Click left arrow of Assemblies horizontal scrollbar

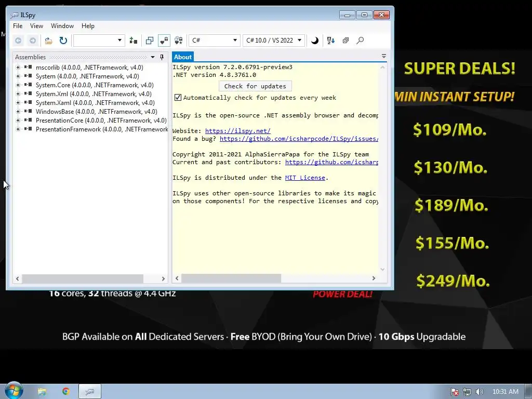17,278
